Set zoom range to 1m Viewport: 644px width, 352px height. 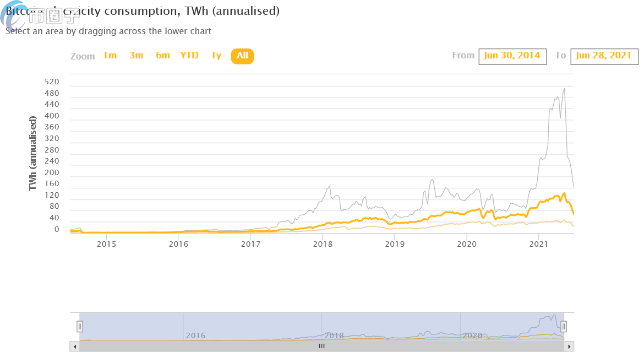[x=110, y=56]
